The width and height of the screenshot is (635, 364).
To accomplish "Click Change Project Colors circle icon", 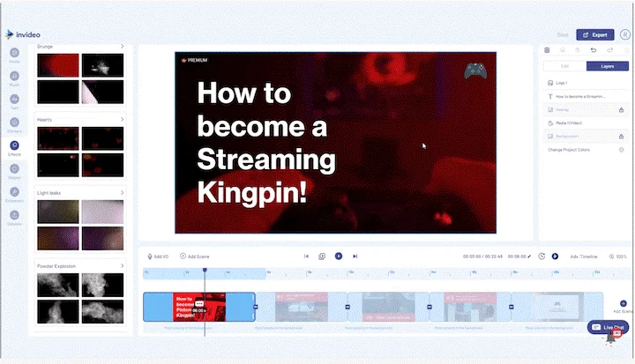I will tap(621, 150).
